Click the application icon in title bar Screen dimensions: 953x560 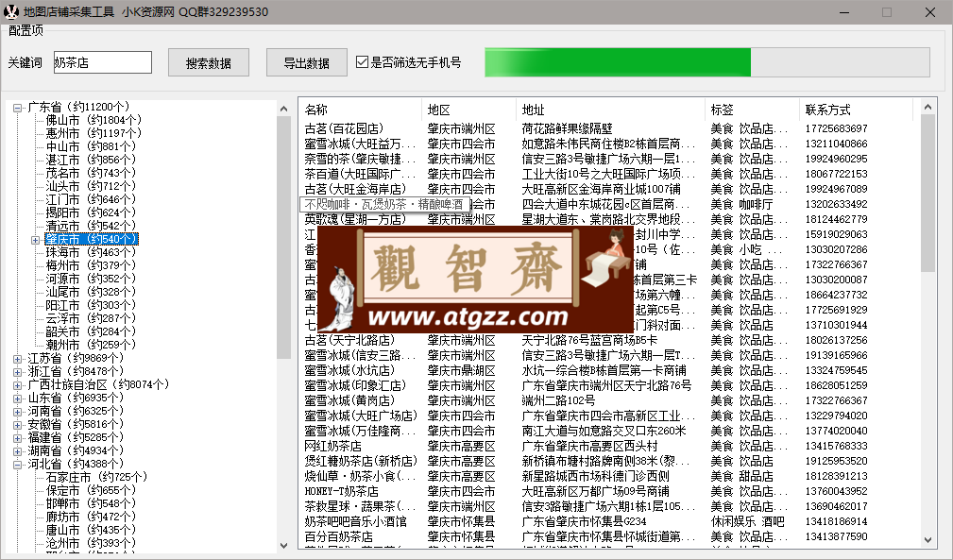pos(11,11)
